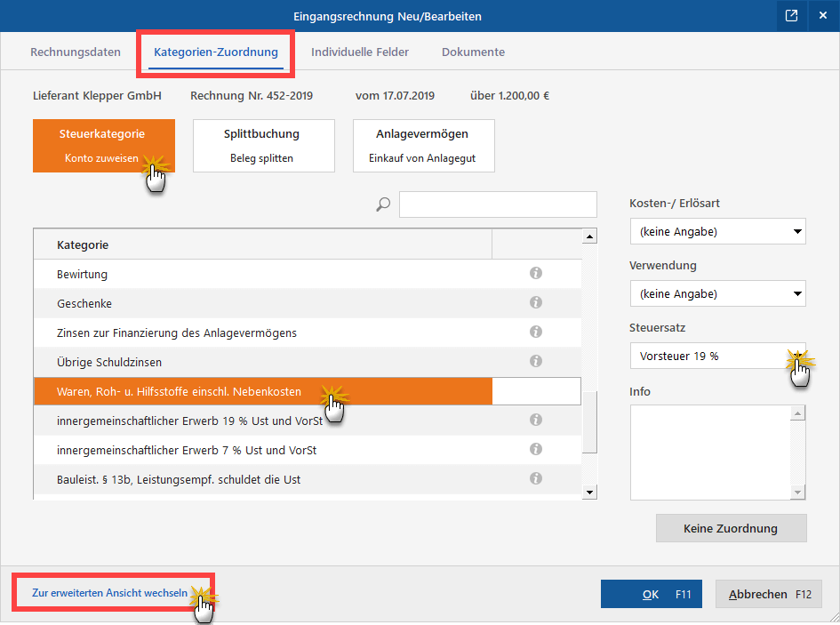Select Bauleist. § 13b, Leistungsempf. schuldet die Ust
The width and height of the screenshot is (840, 625).
308,479
